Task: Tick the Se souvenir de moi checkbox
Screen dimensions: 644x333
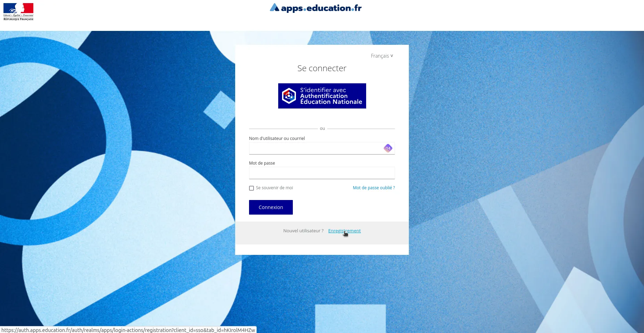Action: (x=251, y=188)
